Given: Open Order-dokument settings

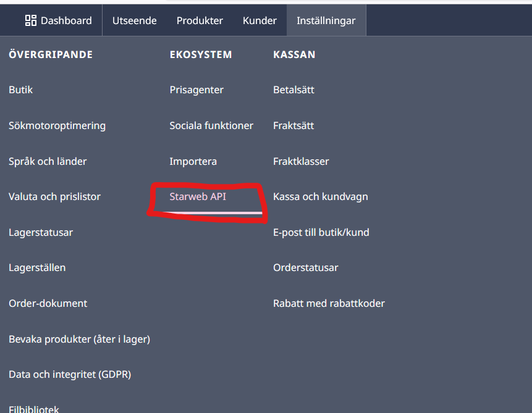Looking at the screenshot, I should tap(48, 304).
